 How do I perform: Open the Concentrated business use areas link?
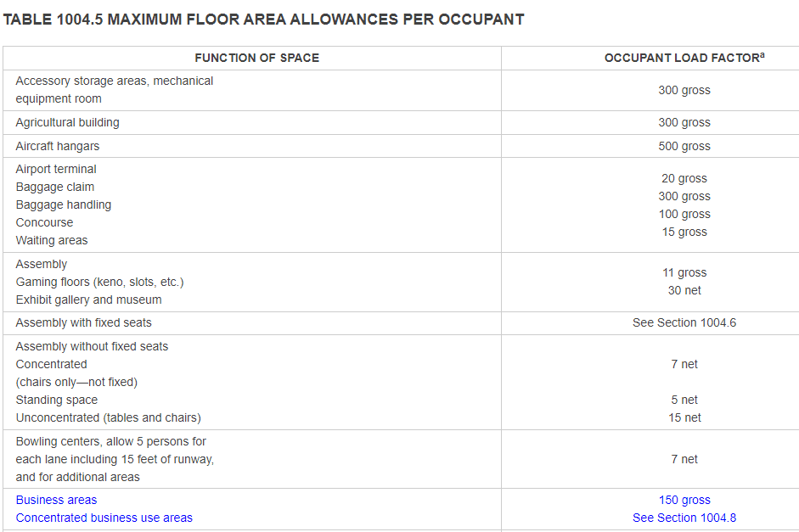pos(104,518)
